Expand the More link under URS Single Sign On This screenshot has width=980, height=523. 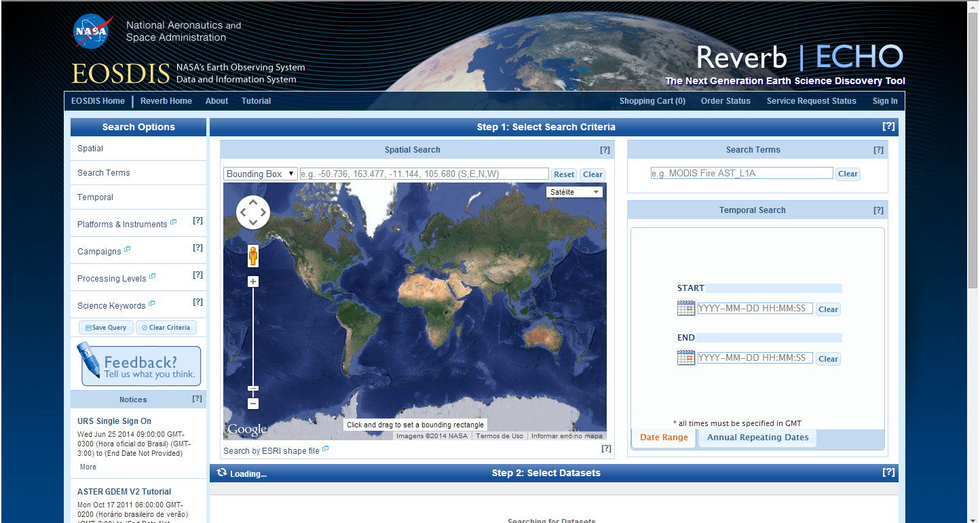[88, 467]
